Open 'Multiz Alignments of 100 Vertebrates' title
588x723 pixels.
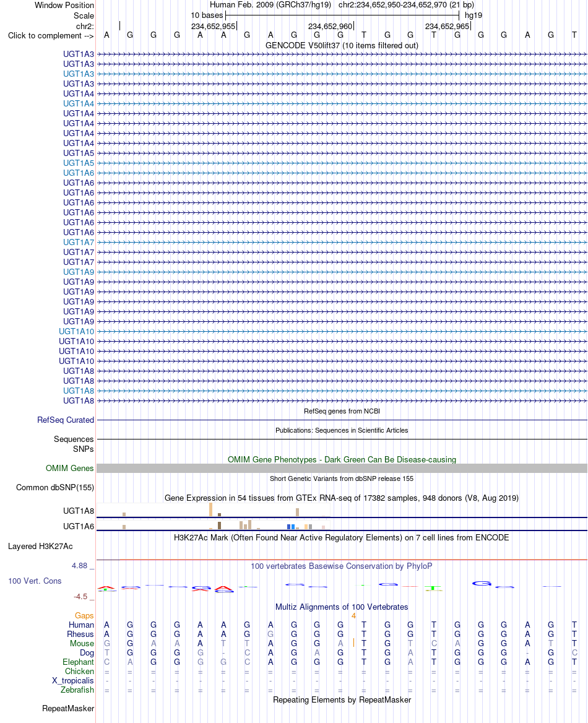click(342, 607)
